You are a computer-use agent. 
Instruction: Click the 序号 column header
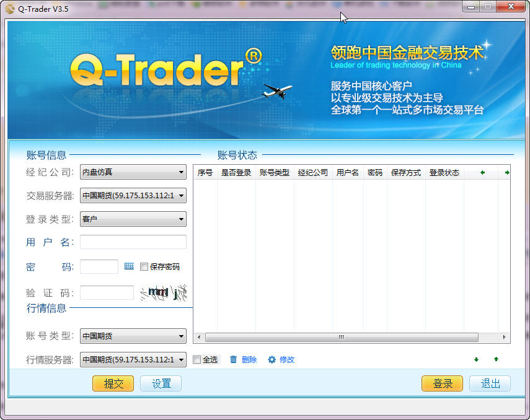pyautogui.click(x=205, y=173)
